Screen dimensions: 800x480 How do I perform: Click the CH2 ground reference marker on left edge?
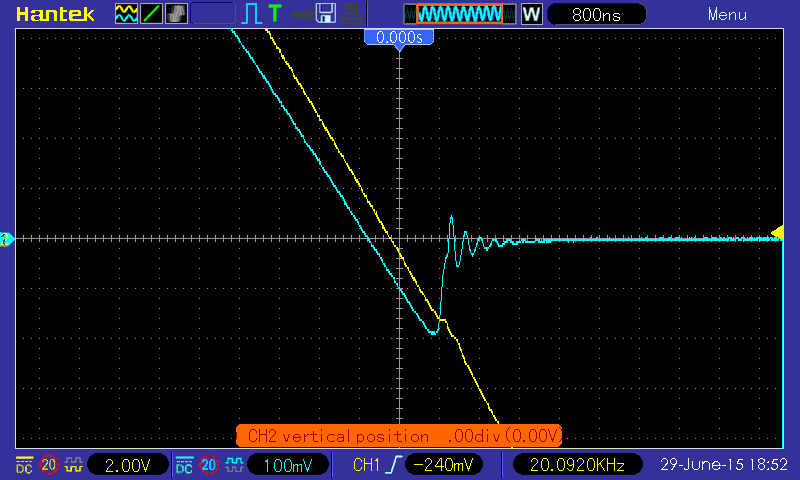(x=7, y=239)
